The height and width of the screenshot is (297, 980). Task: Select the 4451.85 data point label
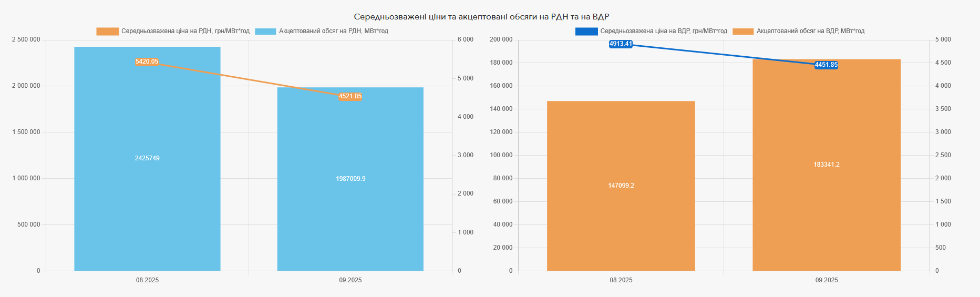coord(826,65)
